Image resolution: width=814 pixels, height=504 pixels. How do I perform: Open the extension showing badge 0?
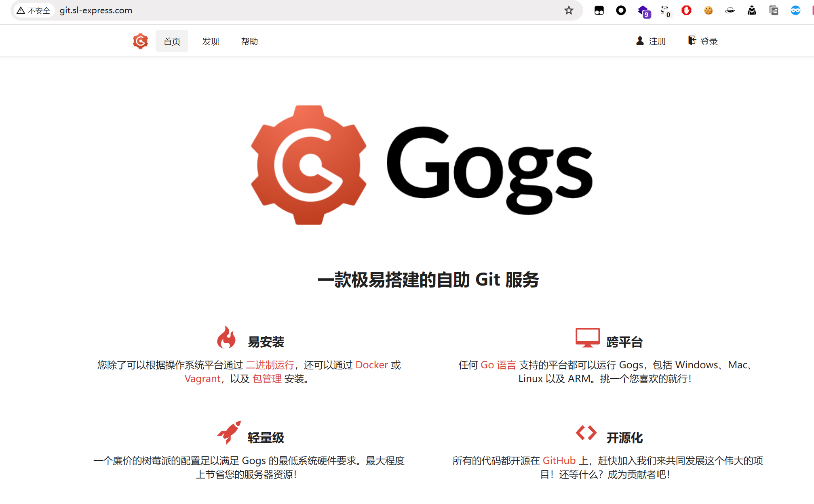tap(665, 11)
